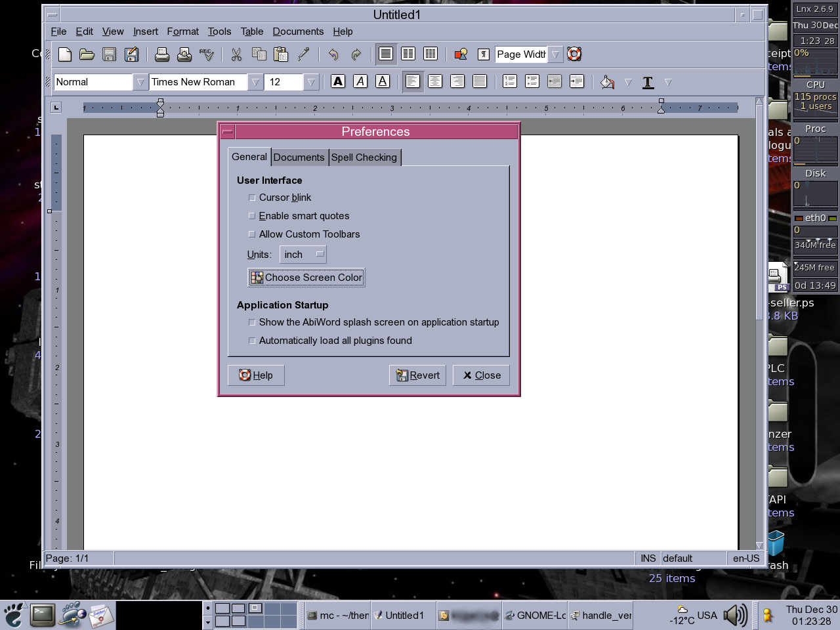This screenshot has height=630, width=840.
Task: Run spell check toolbar icon
Action: click(207, 54)
